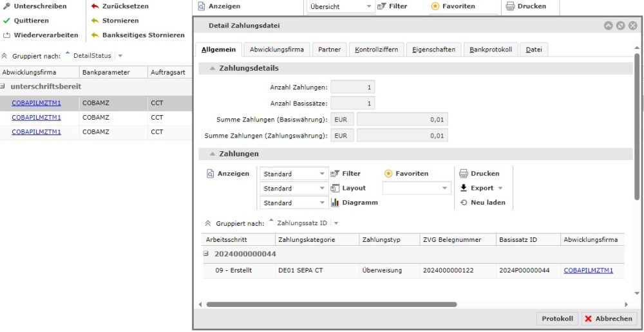644x332 pixels.
Task: Click vertical scrollbar in detail dialog
Action: click(x=637, y=127)
